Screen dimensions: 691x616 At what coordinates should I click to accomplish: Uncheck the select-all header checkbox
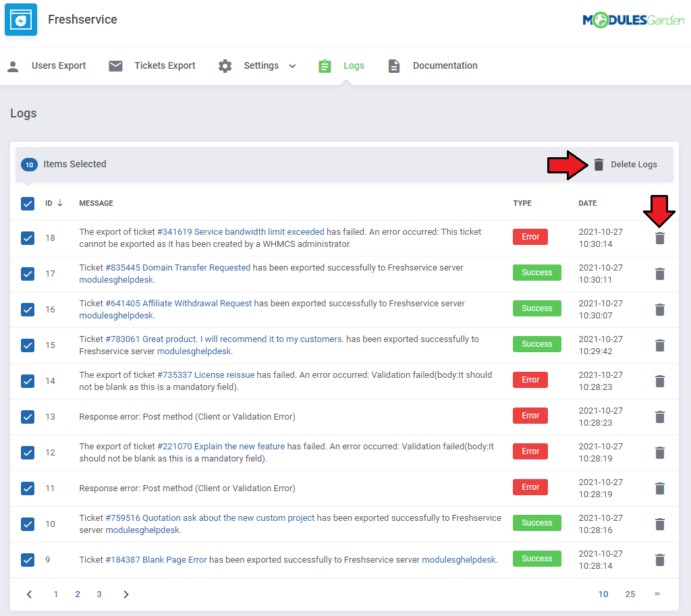tap(28, 204)
